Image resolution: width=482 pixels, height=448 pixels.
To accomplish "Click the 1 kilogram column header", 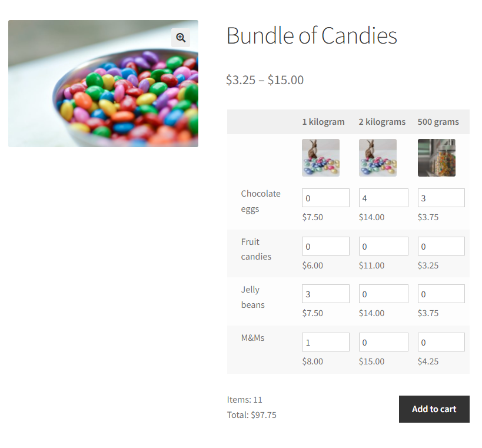I will 323,121.
